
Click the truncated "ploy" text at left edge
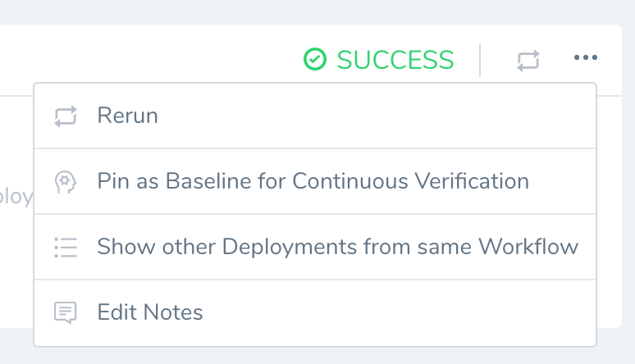click(x=16, y=197)
